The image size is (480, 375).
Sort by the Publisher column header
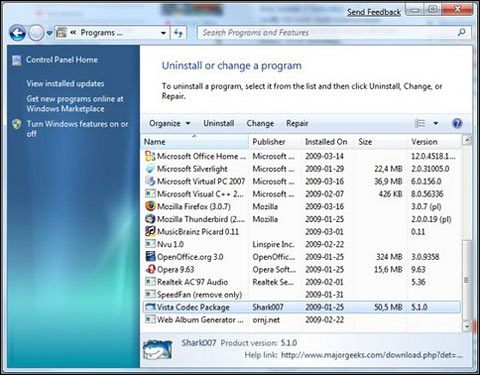click(275, 142)
